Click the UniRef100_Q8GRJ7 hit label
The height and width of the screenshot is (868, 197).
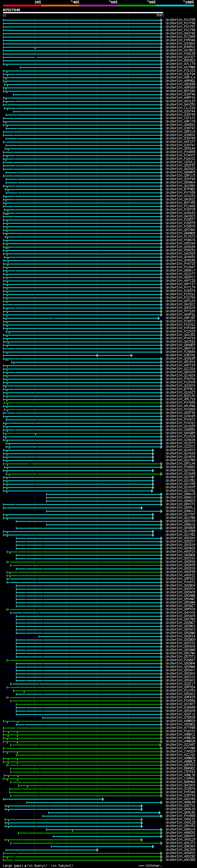click(180, 271)
